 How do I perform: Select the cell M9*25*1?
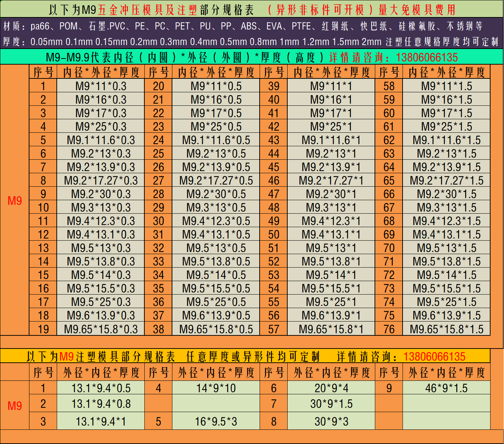point(331,126)
